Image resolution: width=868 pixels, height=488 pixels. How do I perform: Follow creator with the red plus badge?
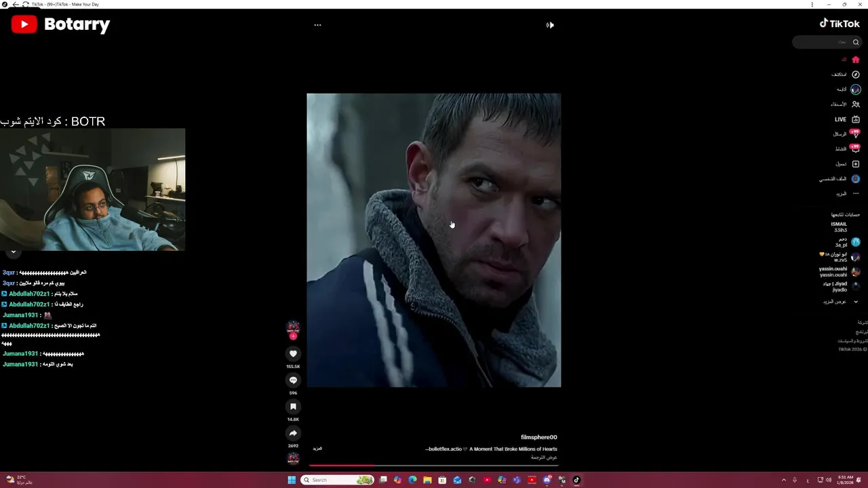coord(293,336)
